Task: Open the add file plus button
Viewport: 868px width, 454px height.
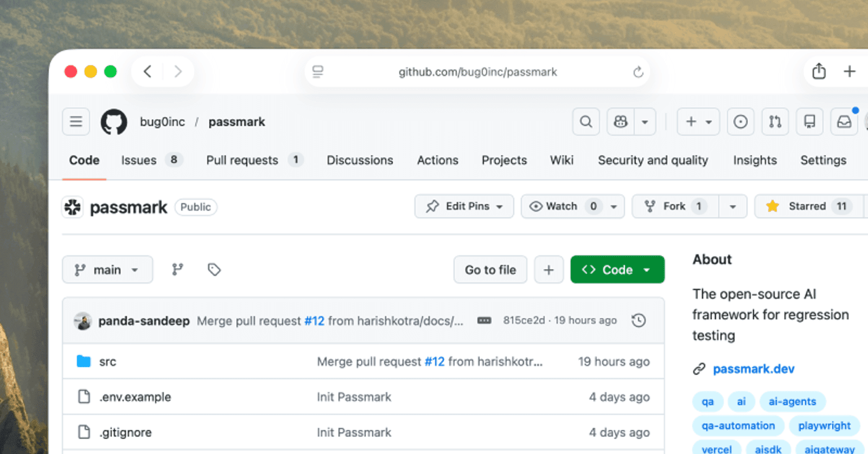Action: 548,270
